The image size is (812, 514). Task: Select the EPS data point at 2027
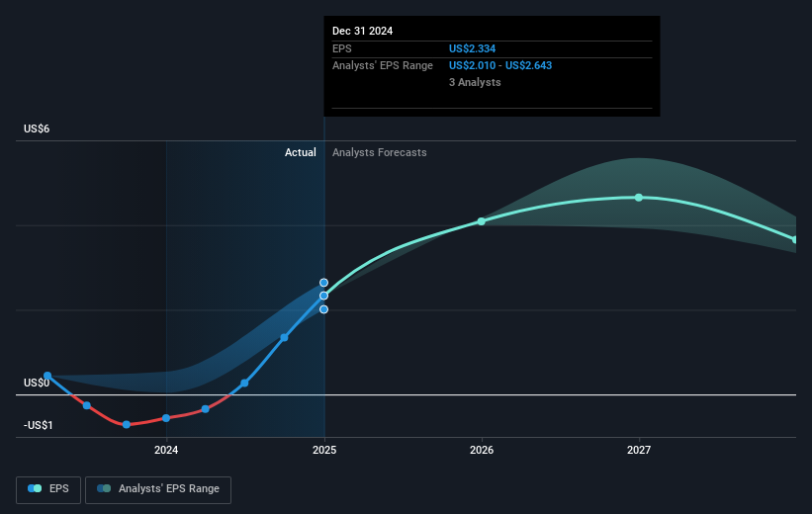click(639, 198)
